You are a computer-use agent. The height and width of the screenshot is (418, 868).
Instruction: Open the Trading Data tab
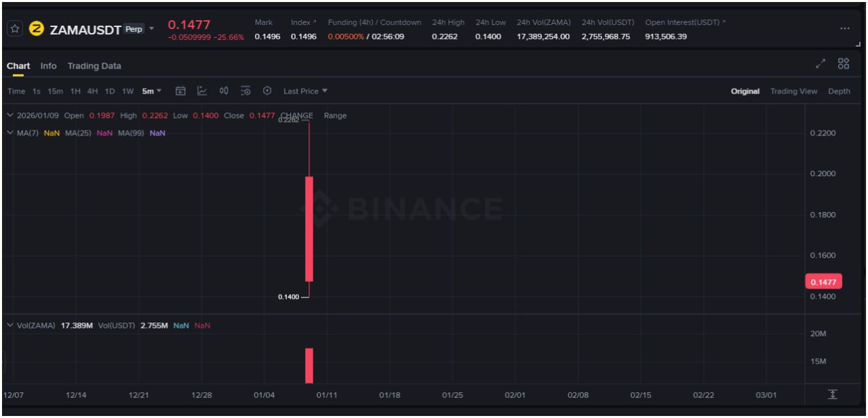tap(94, 66)
